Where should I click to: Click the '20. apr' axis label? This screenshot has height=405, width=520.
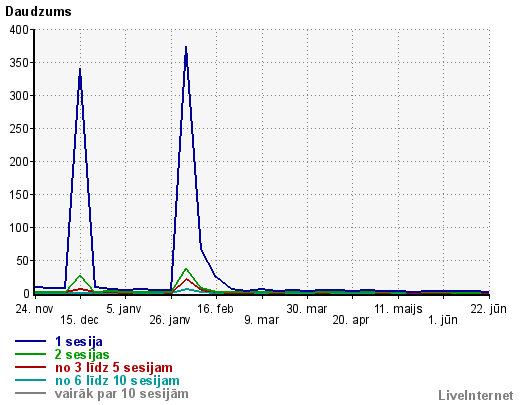coord(351,320)
